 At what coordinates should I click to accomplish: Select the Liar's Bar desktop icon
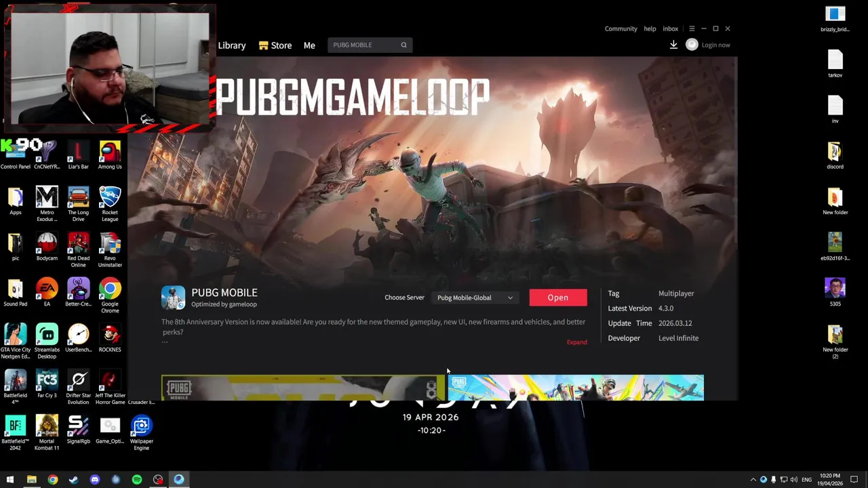pyautogui.click(x=78, y=155)
